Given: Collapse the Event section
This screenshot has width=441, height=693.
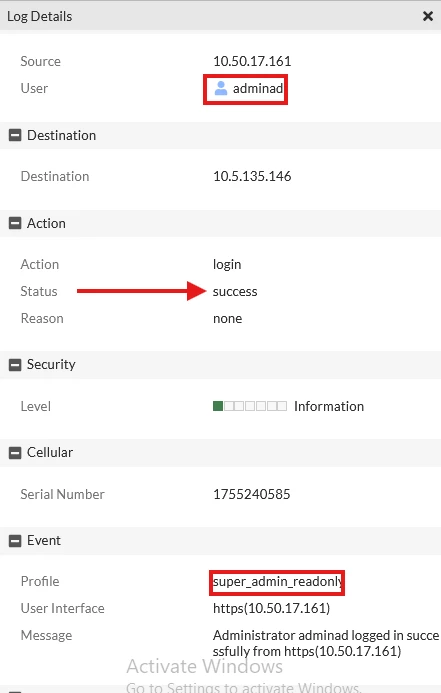Looking at the screenshot, I should pos(15,541).
